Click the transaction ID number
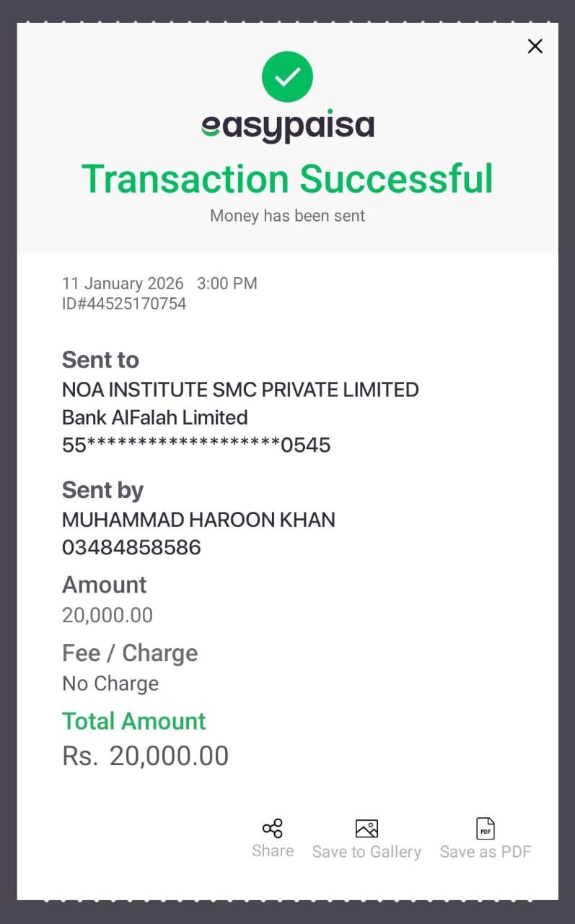Image resolution: width=575 pixels, height=924 pixels. 124,304
